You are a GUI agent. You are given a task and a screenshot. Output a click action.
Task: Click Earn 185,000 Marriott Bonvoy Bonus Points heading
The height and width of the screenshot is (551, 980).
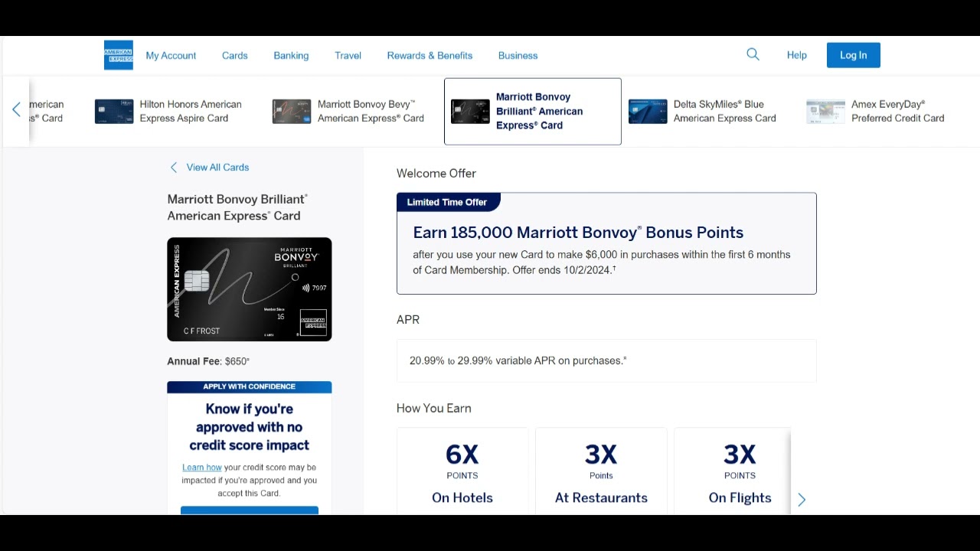coord(578,233)
